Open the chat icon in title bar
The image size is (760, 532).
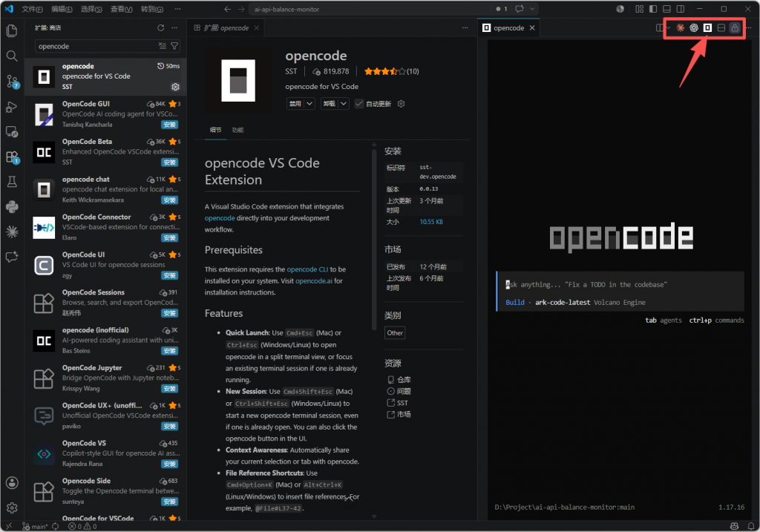click(520, 9)
